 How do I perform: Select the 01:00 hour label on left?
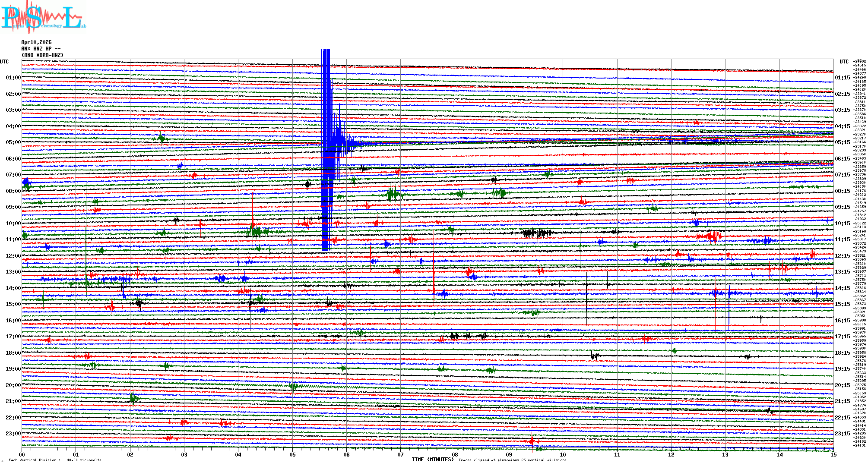13,78
